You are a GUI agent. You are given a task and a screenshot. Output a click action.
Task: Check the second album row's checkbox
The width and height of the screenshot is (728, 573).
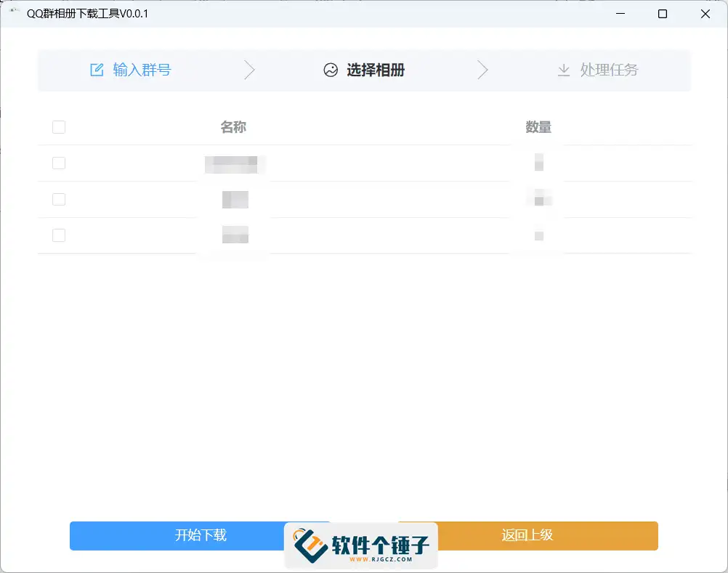coord(59,199)
